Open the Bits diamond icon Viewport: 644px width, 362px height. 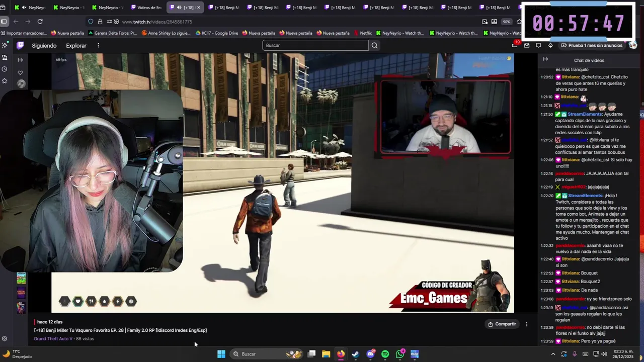[x=550, y=45]
